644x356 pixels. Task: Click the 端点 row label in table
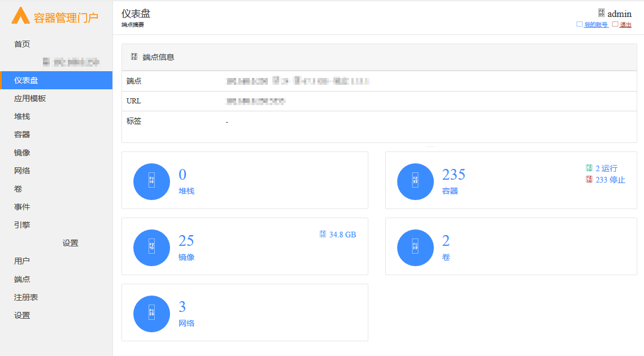tap(134, 81)
